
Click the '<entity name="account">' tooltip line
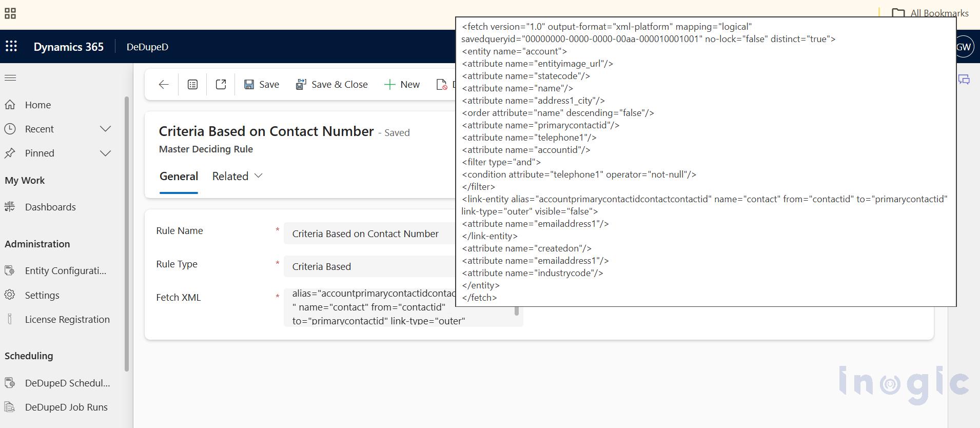pos(515,51)
